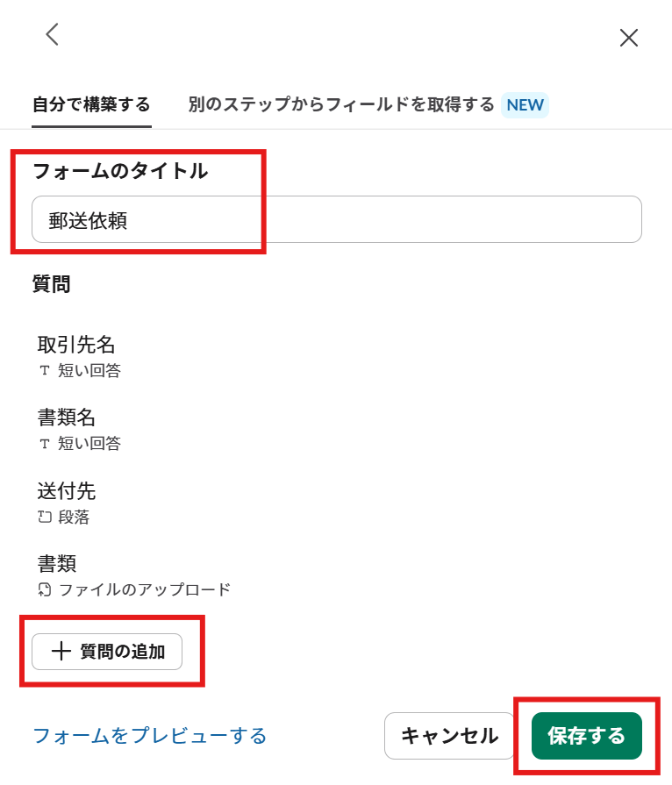Open the 書類 question

click(x=57, y=563)
